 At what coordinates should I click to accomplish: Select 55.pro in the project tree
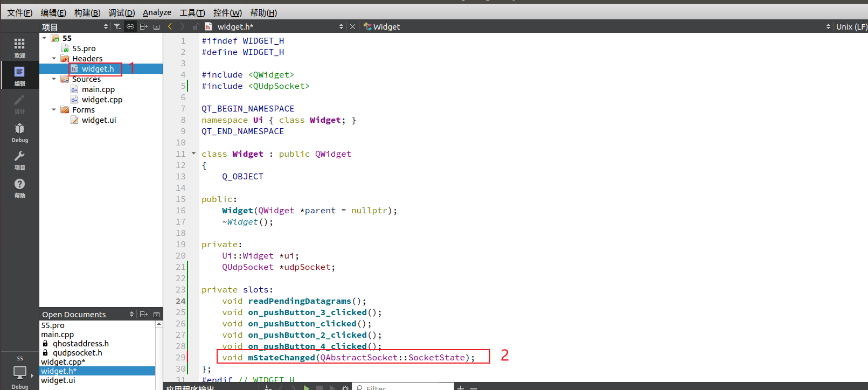coord(84,48)
